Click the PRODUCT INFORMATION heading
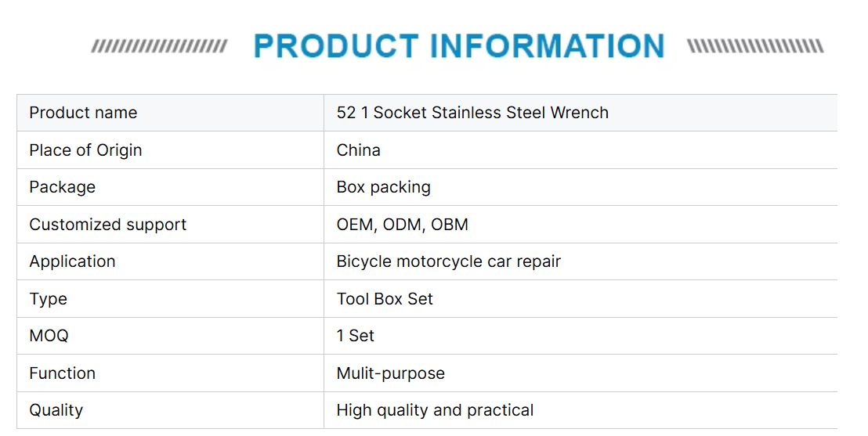The image size is (868, 436). click(459, 46)
